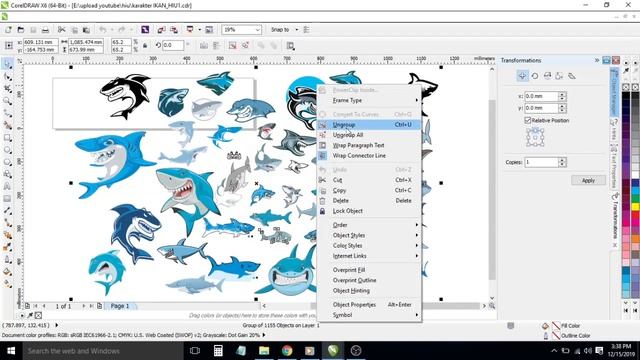Open the Object Manager docker tab
640x360 pixels.
pos(614,92)
